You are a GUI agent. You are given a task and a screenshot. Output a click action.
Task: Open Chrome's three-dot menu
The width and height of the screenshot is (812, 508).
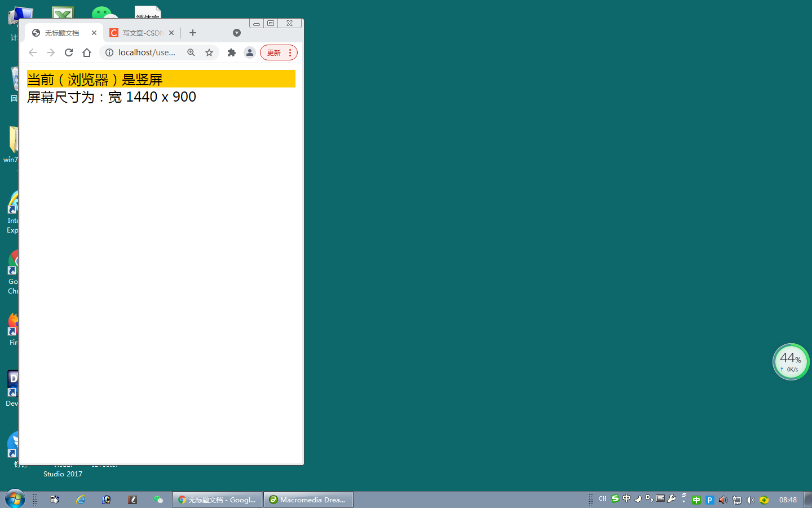[x=290, y=52]
